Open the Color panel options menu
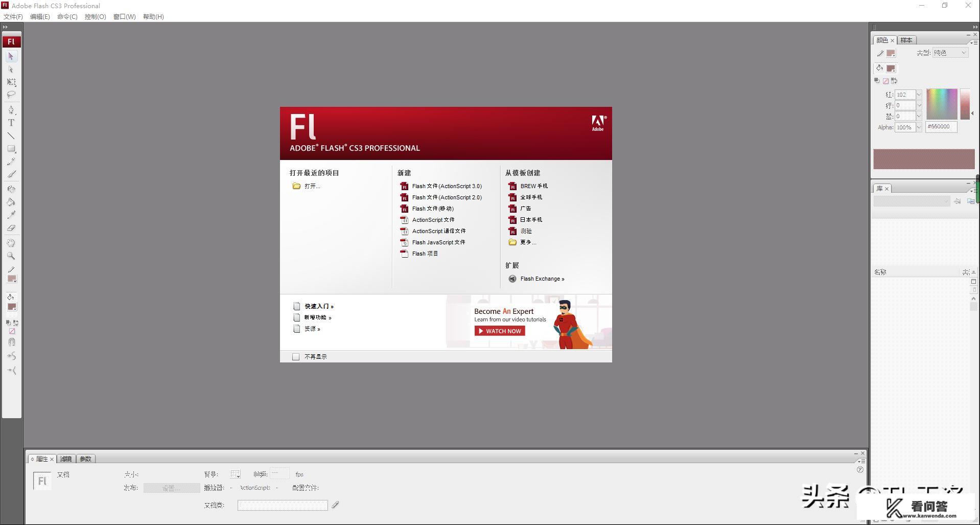 click(x=974, y=42)
